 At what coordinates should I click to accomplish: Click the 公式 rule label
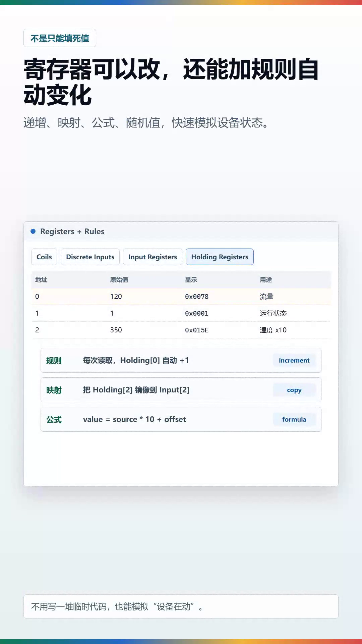click(54, 420)
